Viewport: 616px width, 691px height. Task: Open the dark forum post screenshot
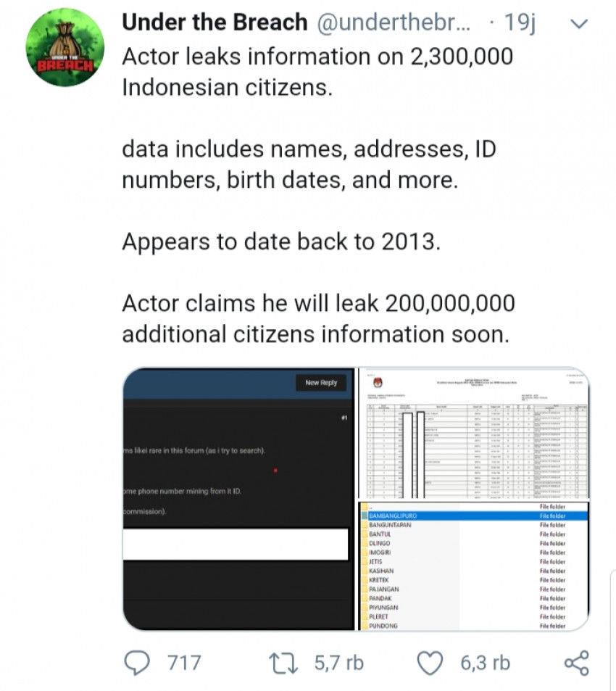[238, 499]
